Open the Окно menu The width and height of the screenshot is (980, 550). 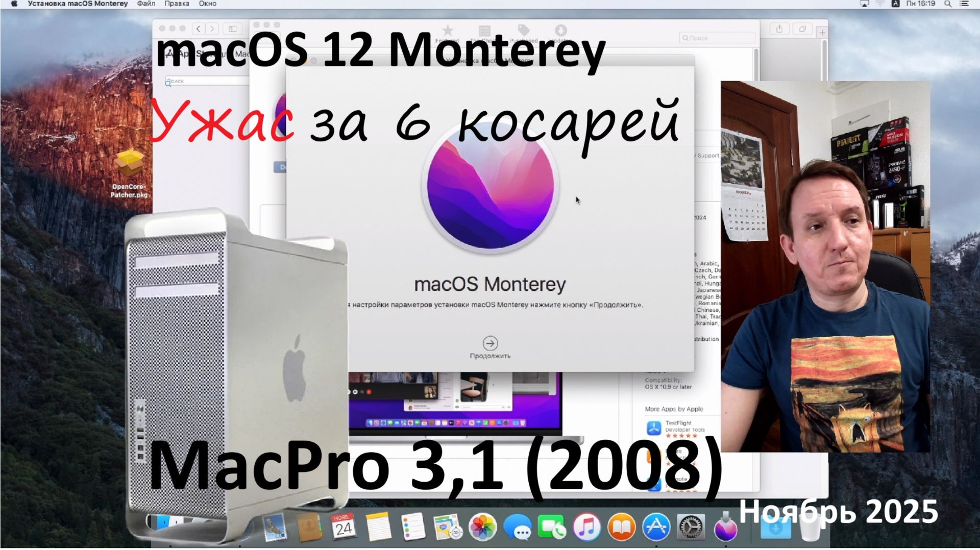pyautogui.click(x=208, y=4)
